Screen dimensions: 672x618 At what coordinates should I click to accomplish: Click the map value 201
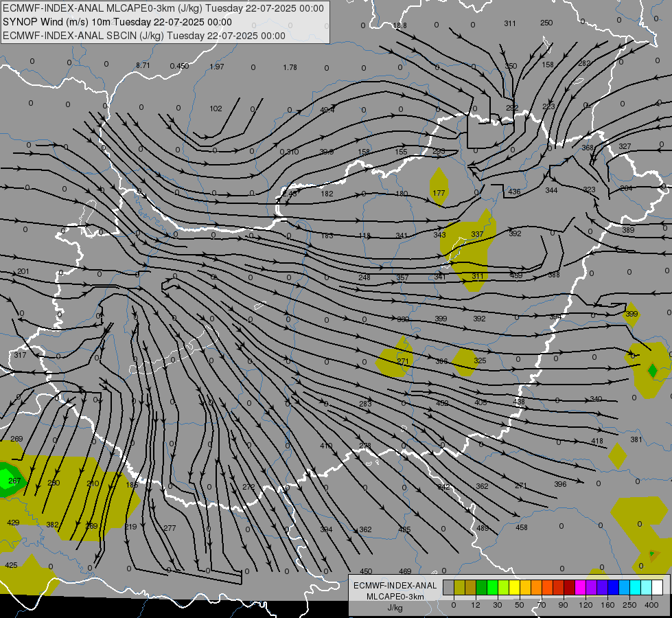(23, 271)
